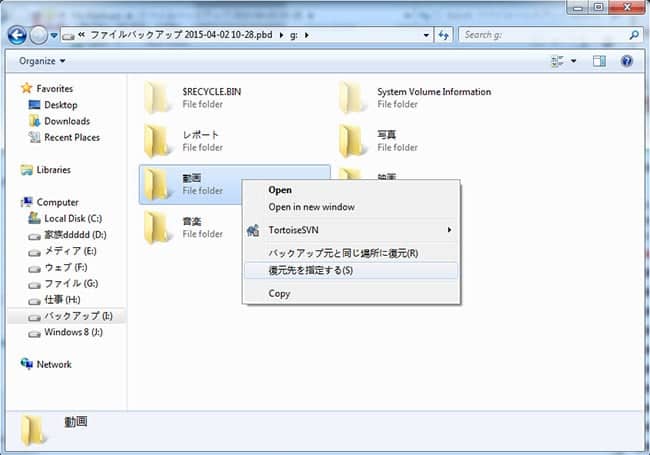Expand the address bar history dropdown
650x455 pixels.
(x=426, y=35)
